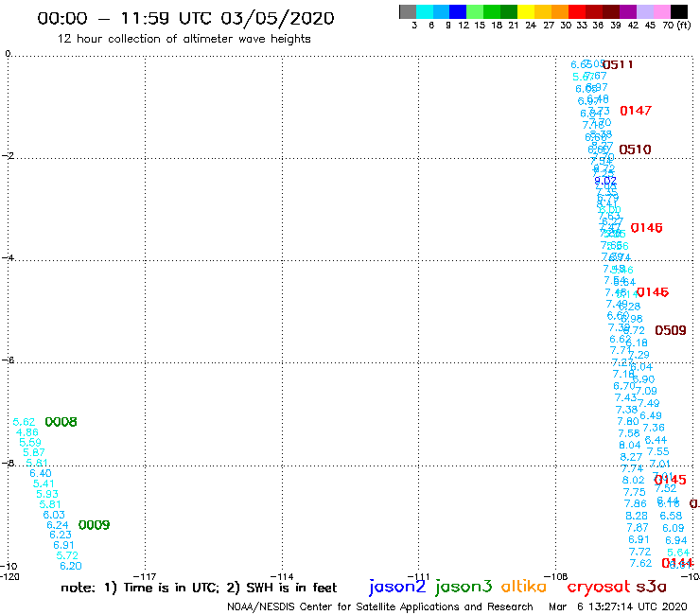Select the 'jason3' satellite legend label
This screenshot has width=700, height=615.
pos(464,587)
